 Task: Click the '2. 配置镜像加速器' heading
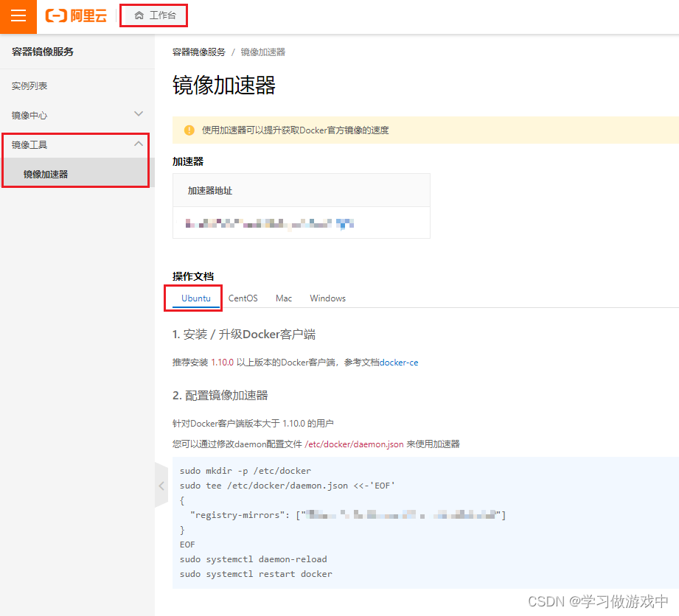click(x=220, y=395)
